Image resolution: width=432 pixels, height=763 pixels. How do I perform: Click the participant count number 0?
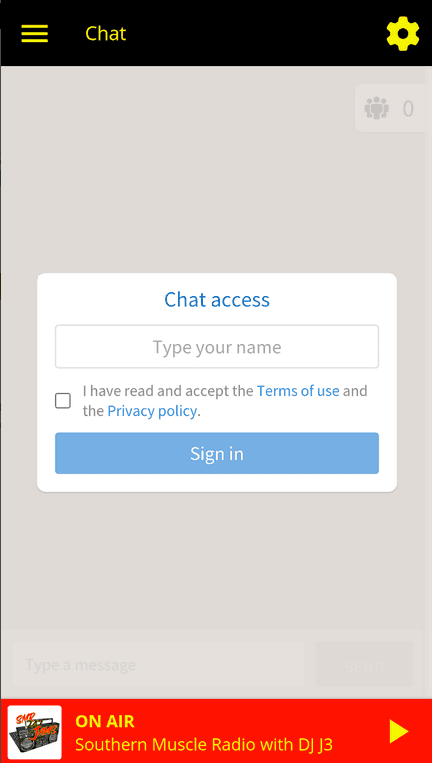pos(408,109)
